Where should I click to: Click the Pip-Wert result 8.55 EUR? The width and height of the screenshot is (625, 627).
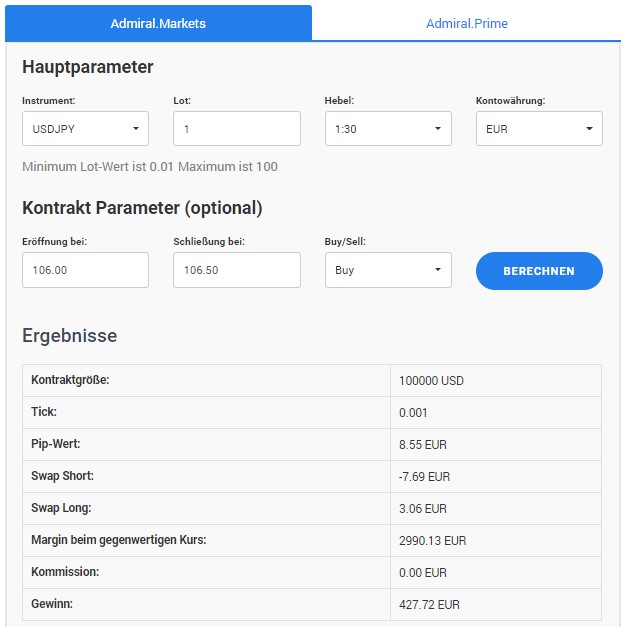click(x=422, y=445)
